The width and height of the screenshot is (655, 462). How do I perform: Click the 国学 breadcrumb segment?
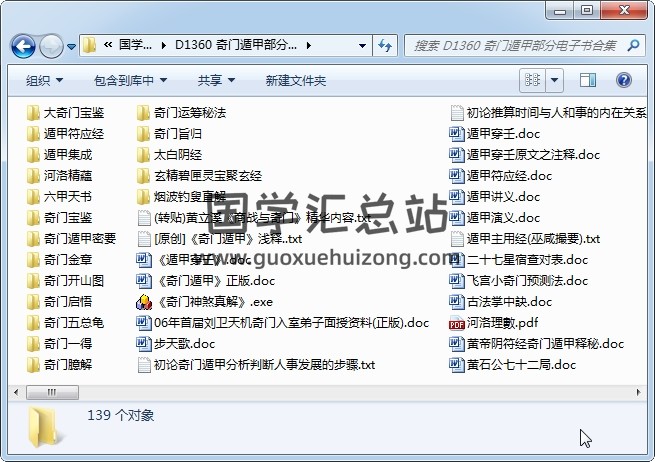(x=135, y=45)
